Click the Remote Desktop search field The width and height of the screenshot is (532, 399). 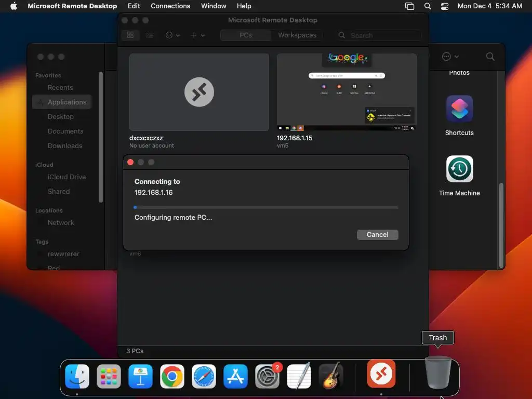(x=379, y=35)
